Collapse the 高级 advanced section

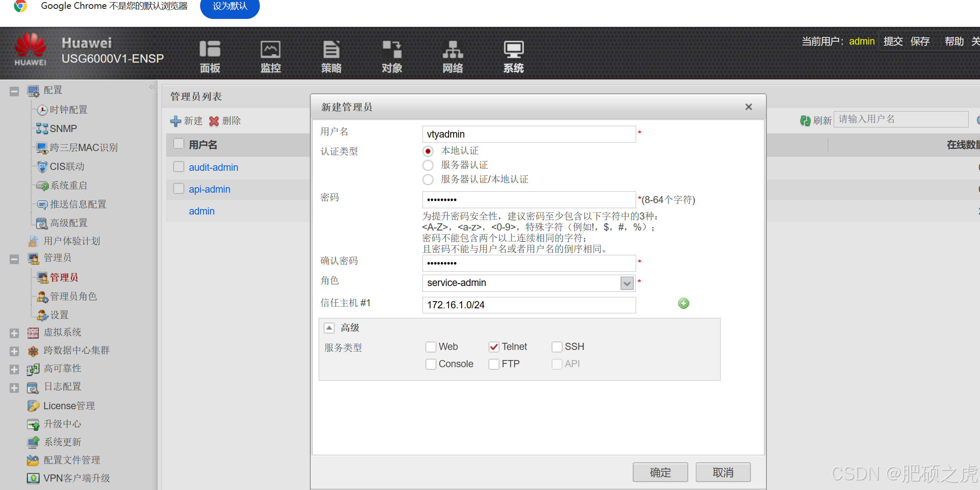coord(329,328)
